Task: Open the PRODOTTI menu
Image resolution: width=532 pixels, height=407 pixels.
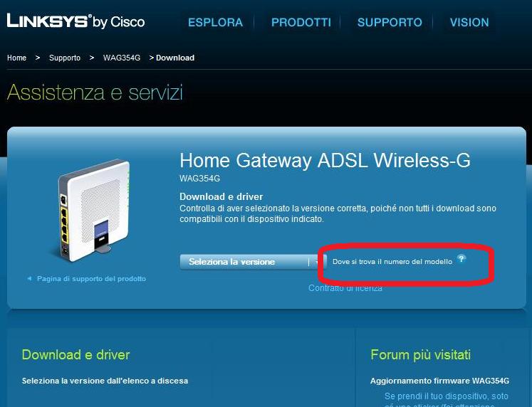Action: pos(301,22)
